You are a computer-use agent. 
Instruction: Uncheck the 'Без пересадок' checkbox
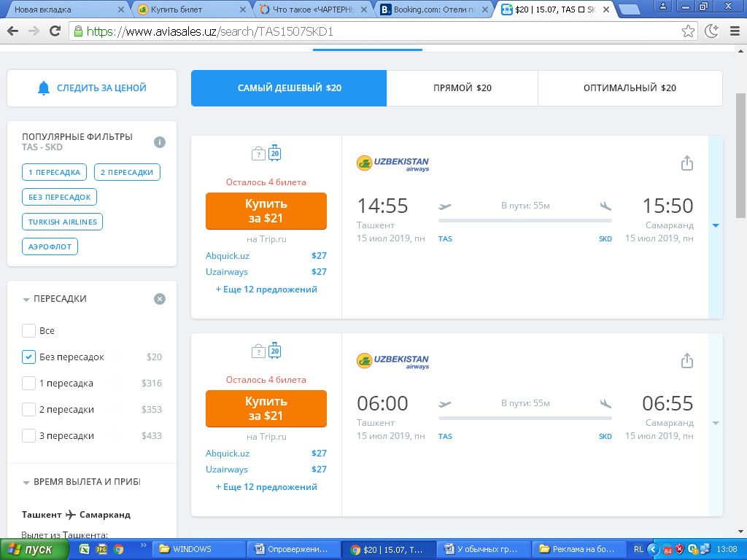tap(29, 357)
